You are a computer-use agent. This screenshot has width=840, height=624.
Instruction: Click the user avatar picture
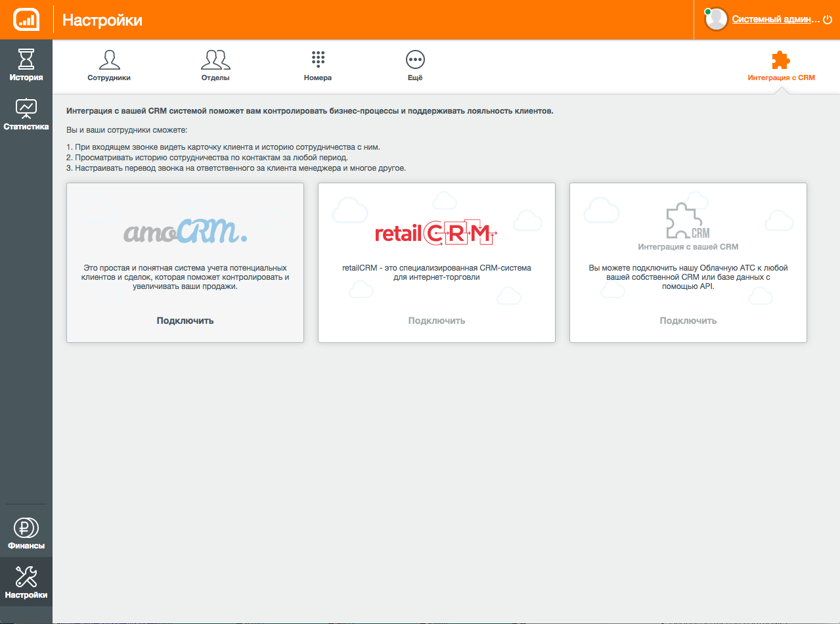tap(716, 20)
